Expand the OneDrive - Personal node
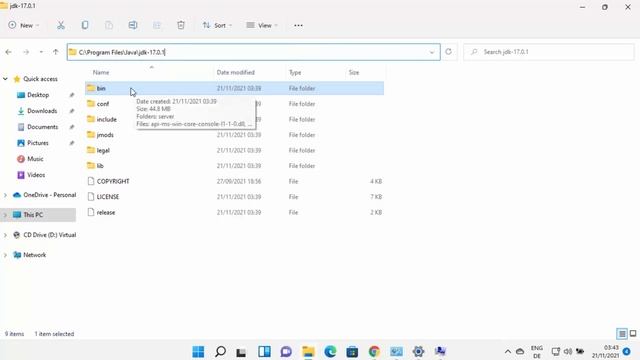 pos(5,195)
